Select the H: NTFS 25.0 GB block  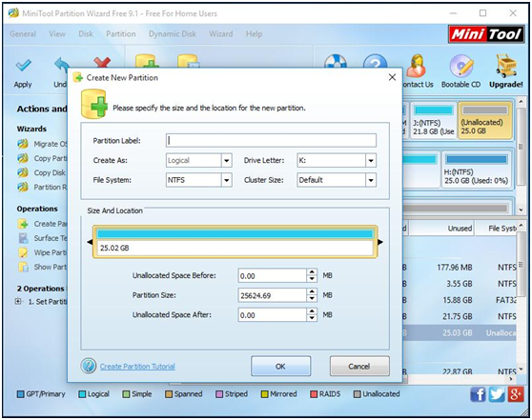(477, 170)
